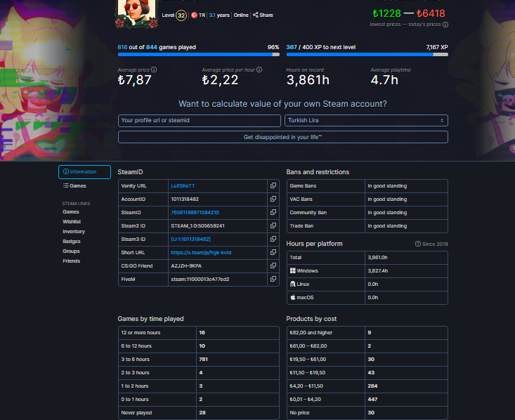
Task: Share this profile
Action: [263, 15]
